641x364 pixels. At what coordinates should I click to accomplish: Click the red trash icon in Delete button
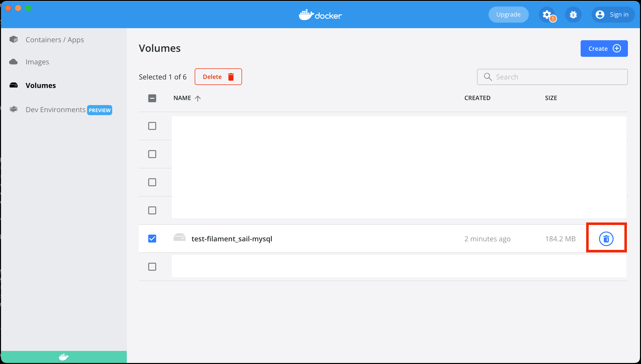pos(231,77)
